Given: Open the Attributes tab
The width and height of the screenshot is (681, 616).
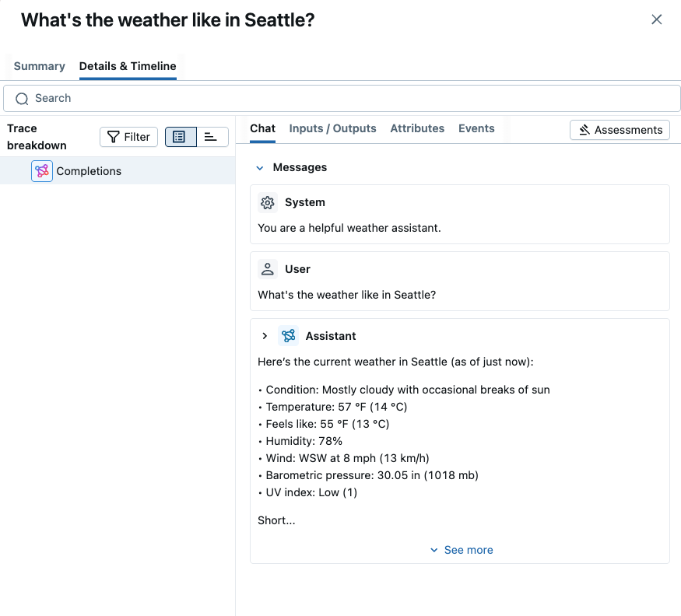Looking at the screenshot, I should coord(417,129).
